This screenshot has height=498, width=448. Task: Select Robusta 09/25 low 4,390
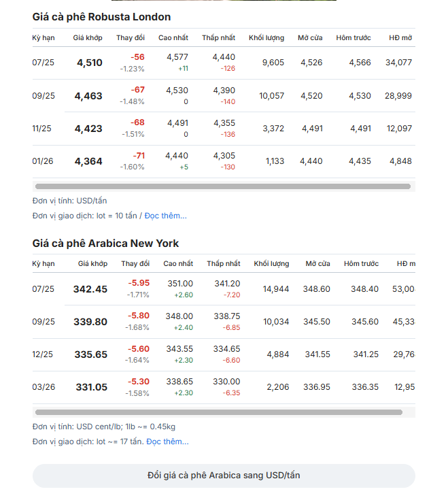[224, 90]
